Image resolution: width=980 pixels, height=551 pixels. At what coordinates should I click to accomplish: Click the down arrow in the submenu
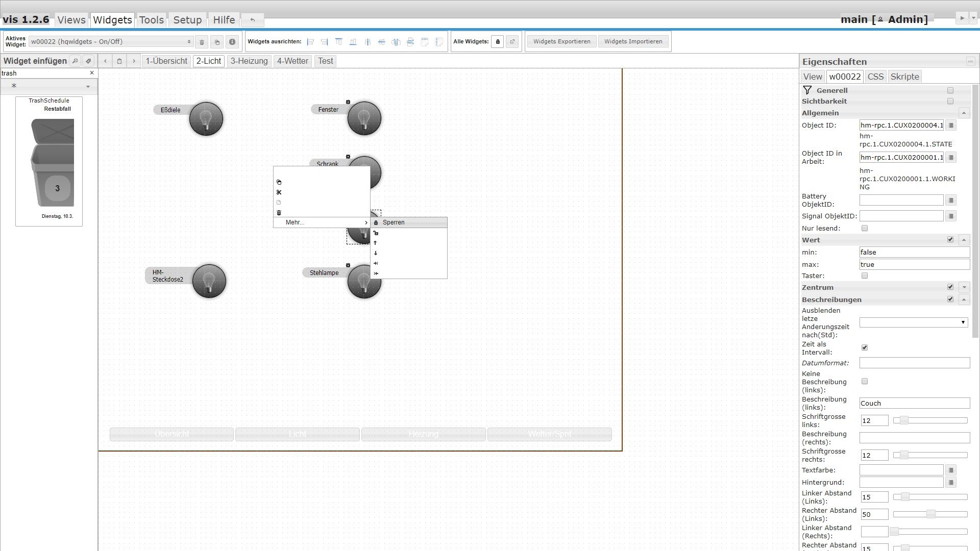376,253
